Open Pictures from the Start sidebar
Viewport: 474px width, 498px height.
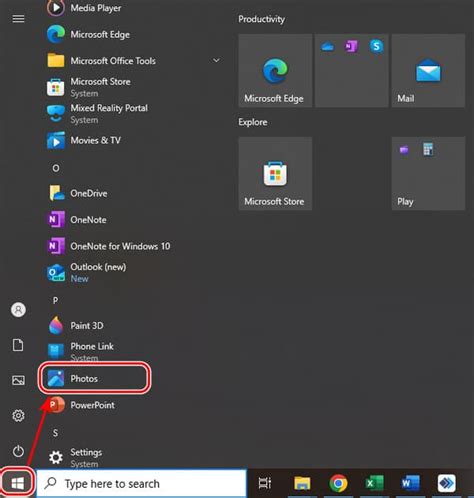pyautogui.click(x=18, y=380)
